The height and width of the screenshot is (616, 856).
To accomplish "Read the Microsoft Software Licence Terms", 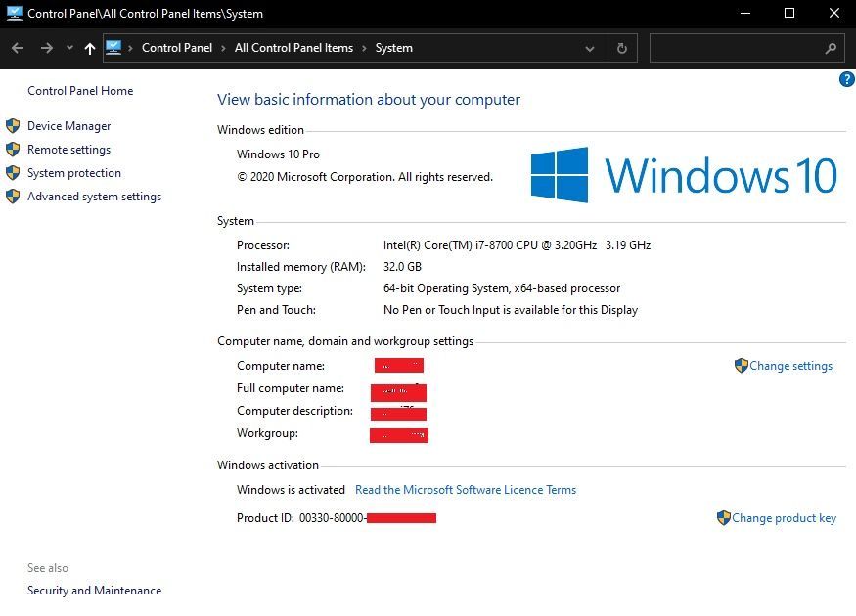I will click(466, 490).
